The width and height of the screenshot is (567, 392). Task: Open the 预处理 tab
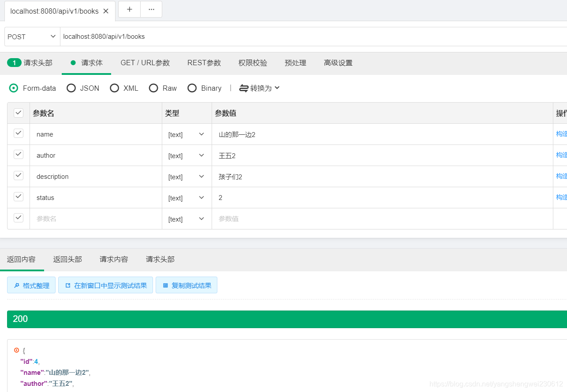click(295, 63)
